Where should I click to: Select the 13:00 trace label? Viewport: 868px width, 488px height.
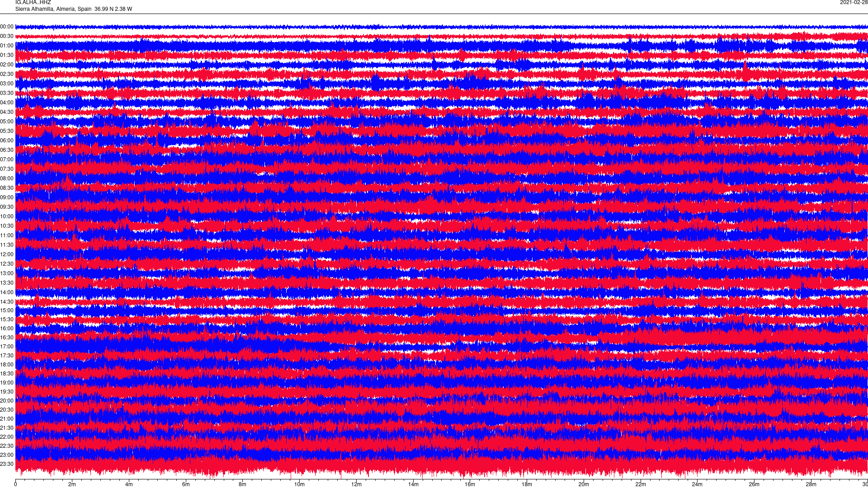pyautogui.click(x=7, y=274)
